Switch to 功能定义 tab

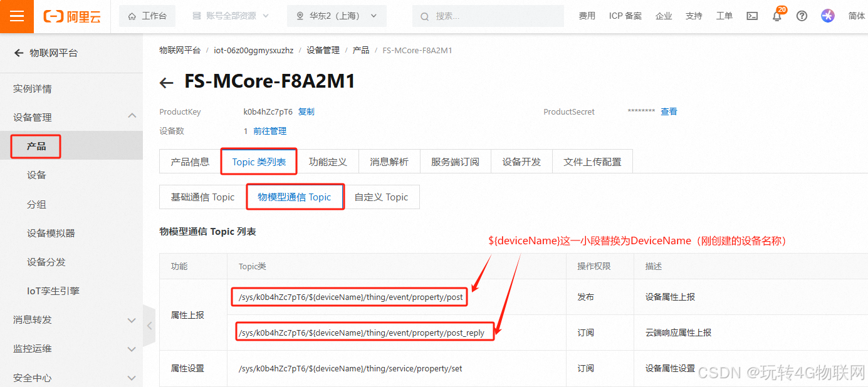[x=328, y=162]
